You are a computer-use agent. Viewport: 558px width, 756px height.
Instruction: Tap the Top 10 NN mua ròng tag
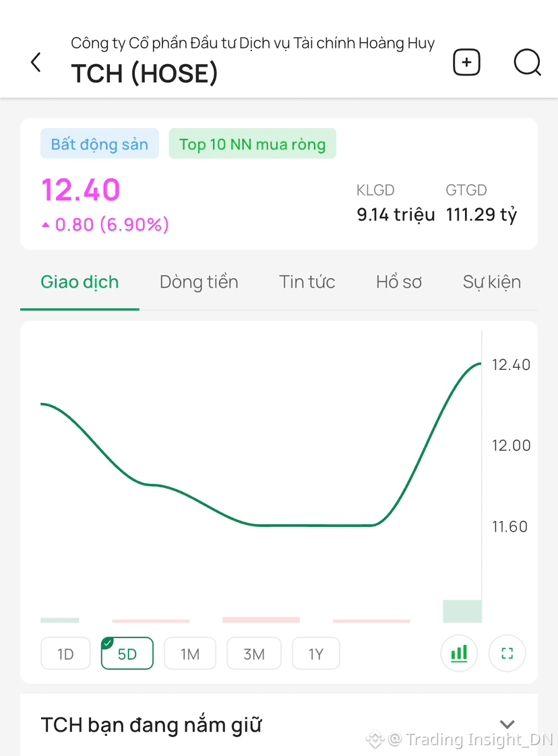pos(252,144)
